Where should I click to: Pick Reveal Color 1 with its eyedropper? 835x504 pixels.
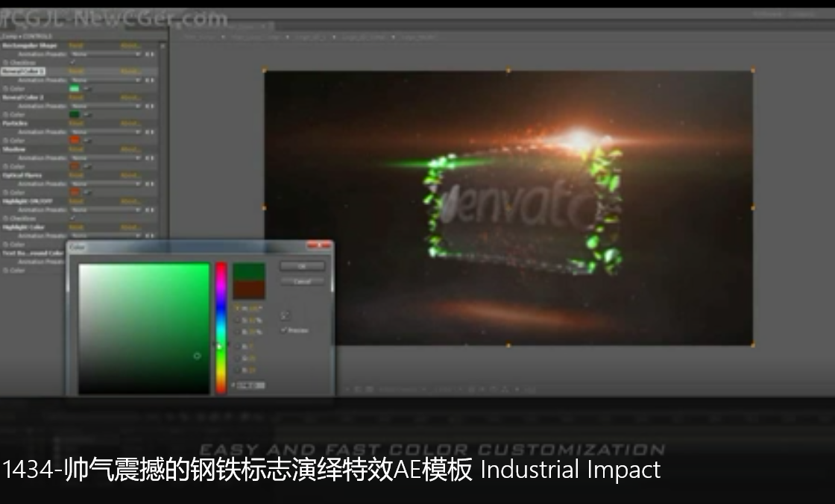point(87,89)
